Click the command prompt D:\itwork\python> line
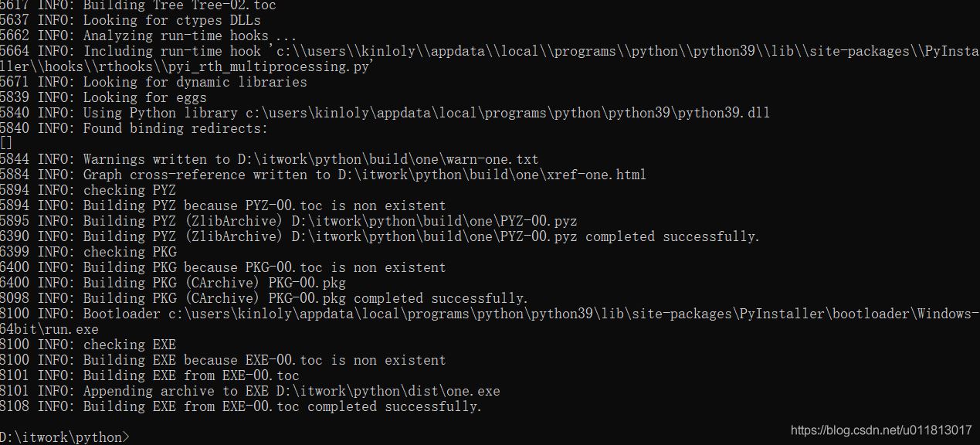 pyautogui.click(x=65, y=437)
